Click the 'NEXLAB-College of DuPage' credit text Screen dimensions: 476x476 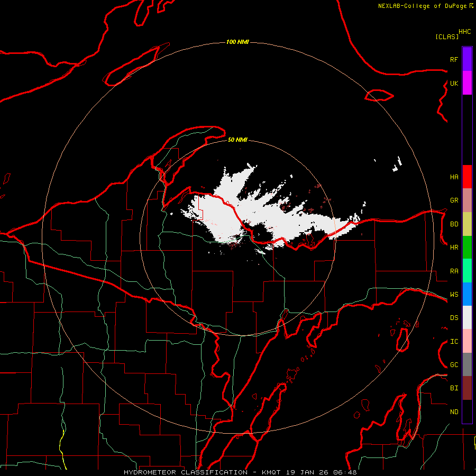click(422, 6)
